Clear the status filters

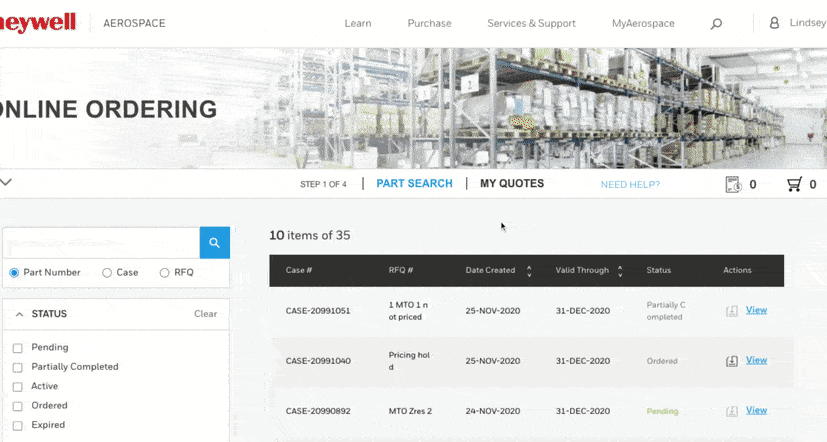pos(205,314)
